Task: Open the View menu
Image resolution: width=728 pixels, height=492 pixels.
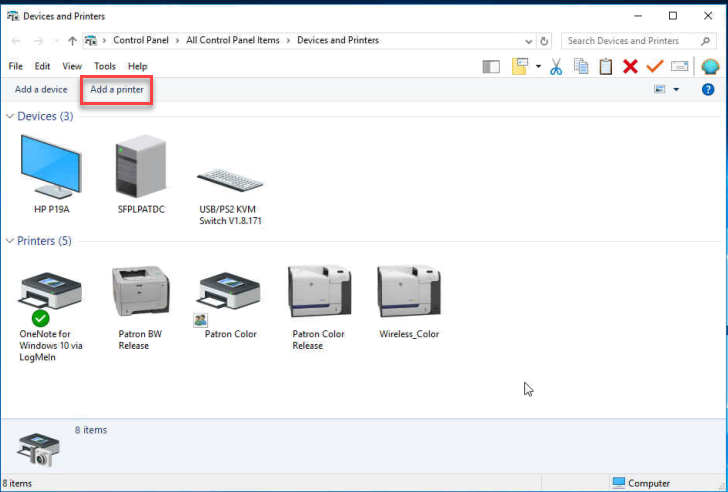Action: [x=72, y=66]
